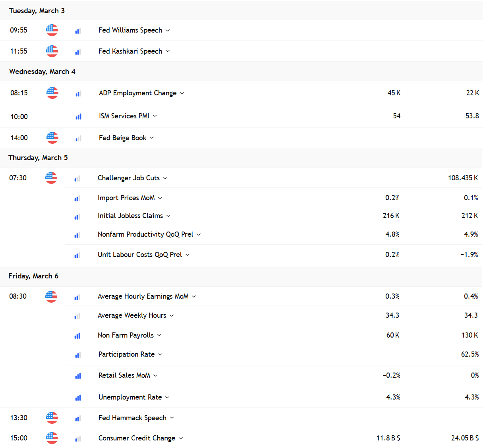Image resolution: width=483 pixels, height=448 pixels.
Task: Click the importance bars icon for ADP Employment Change
Action: coord(78,93)
